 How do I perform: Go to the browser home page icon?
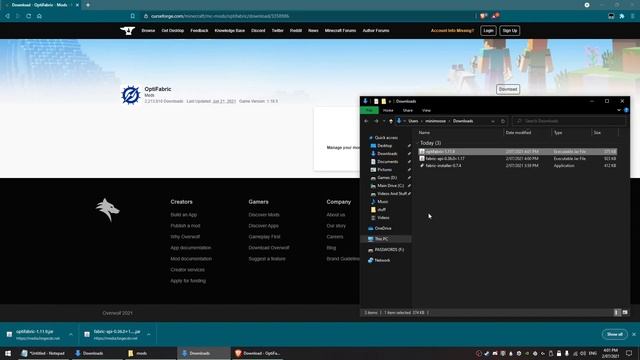point(39,16)
